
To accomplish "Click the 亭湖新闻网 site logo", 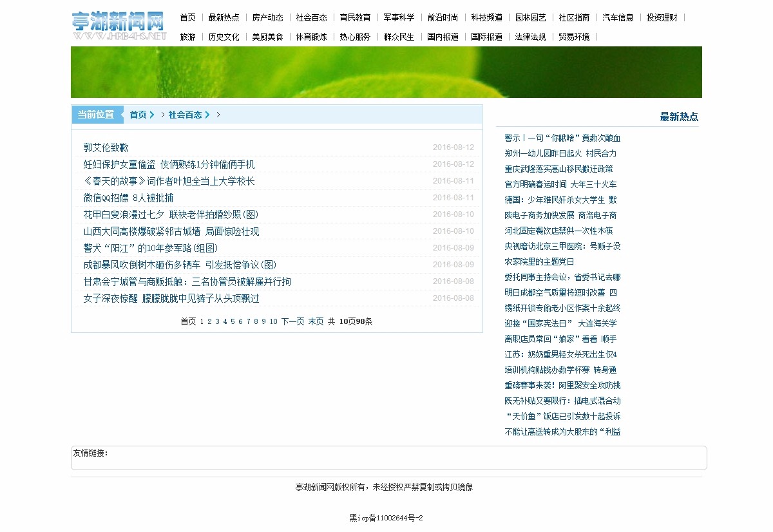I will 119,26.
